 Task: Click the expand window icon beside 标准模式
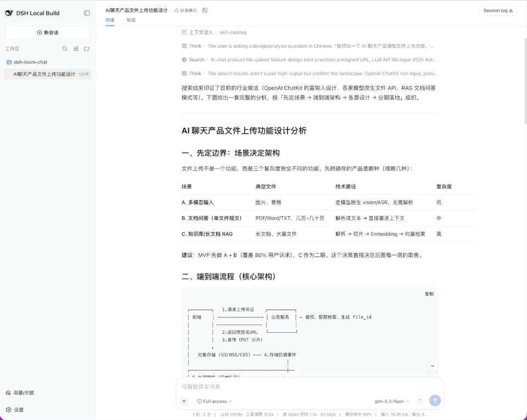(205, 10)
